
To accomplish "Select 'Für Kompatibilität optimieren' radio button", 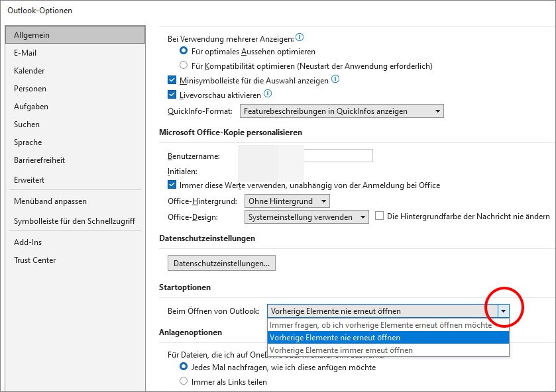I will click(184, 65).
